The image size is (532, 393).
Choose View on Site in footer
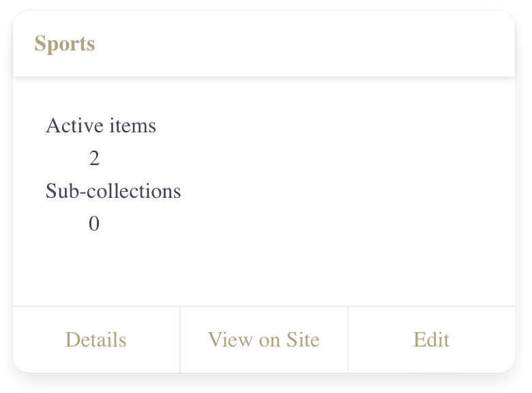pos(263,340)
